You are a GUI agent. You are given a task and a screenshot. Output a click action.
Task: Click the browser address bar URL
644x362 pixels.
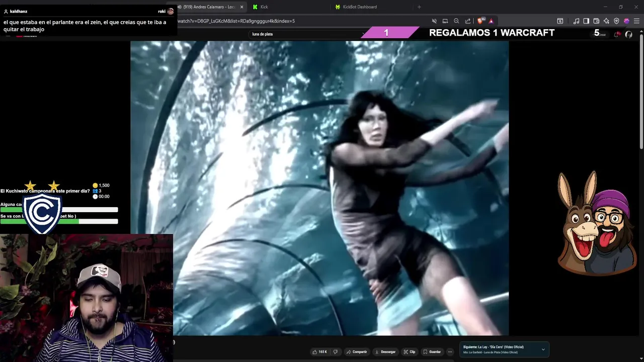(x=236, y=21)
